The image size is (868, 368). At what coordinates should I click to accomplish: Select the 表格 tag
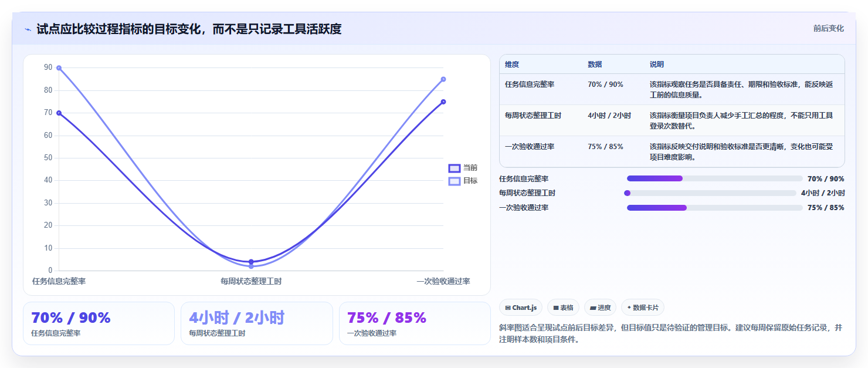(563, 308)
